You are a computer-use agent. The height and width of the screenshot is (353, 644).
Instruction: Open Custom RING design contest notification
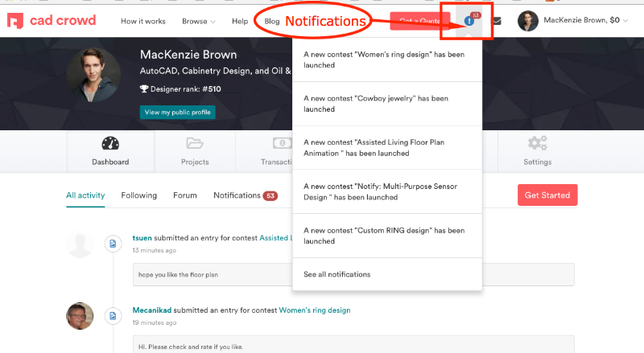pos(387,236)
